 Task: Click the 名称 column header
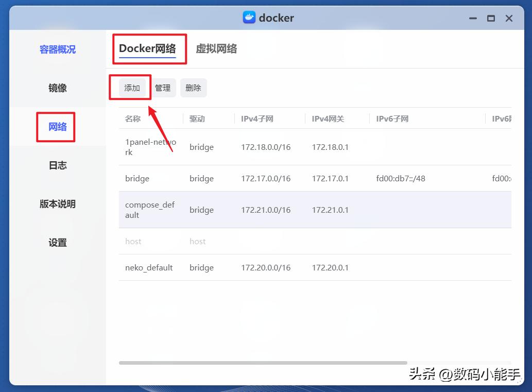tap(133, 119)
